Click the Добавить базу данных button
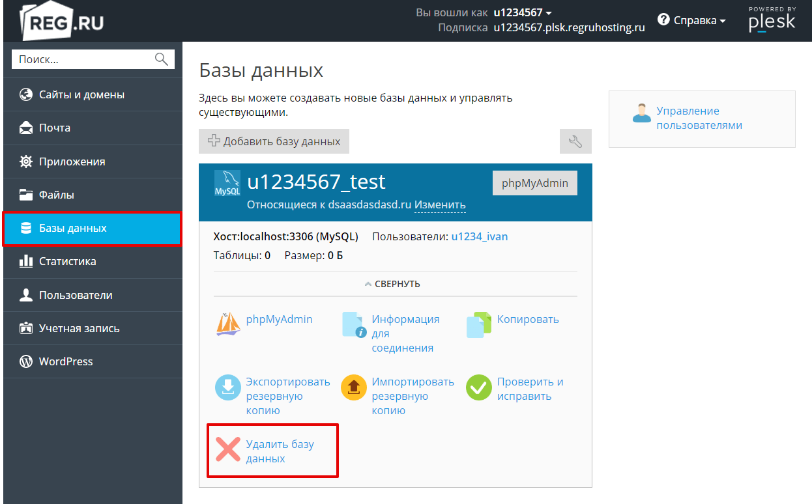This screenshot has height=504, width=812. click(x=274, y=141)
